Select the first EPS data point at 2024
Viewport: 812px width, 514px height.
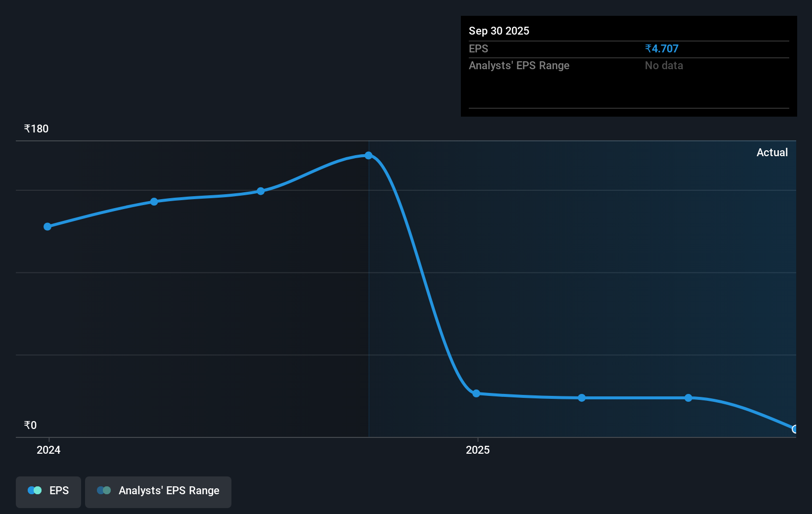tap(47, 226)
